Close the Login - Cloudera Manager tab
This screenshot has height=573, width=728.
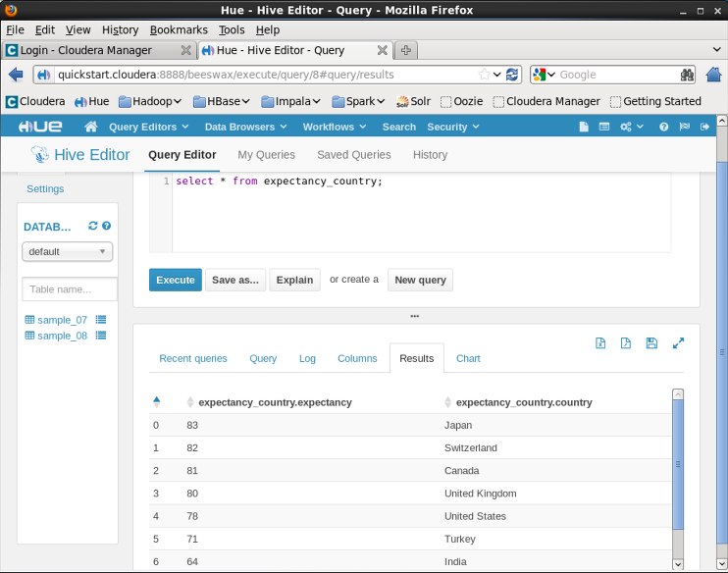185,50
